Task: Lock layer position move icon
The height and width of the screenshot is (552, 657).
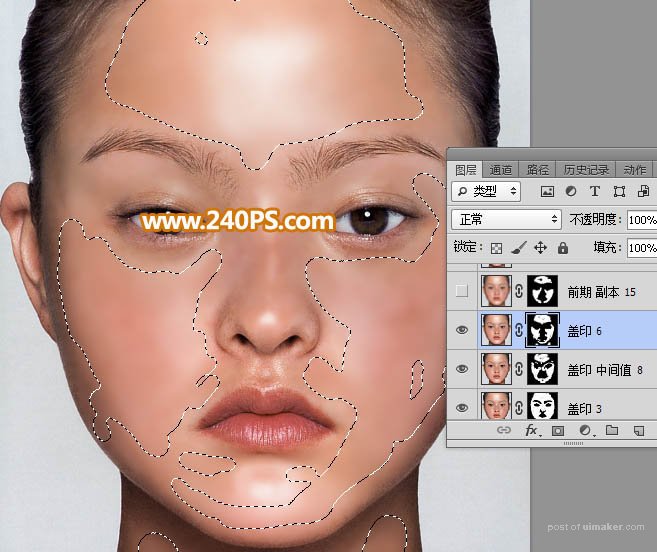Action: click(x=541, y=248)
